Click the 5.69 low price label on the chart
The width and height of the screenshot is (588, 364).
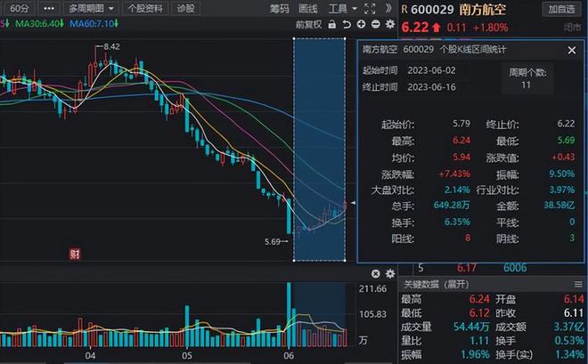point(273,242)
